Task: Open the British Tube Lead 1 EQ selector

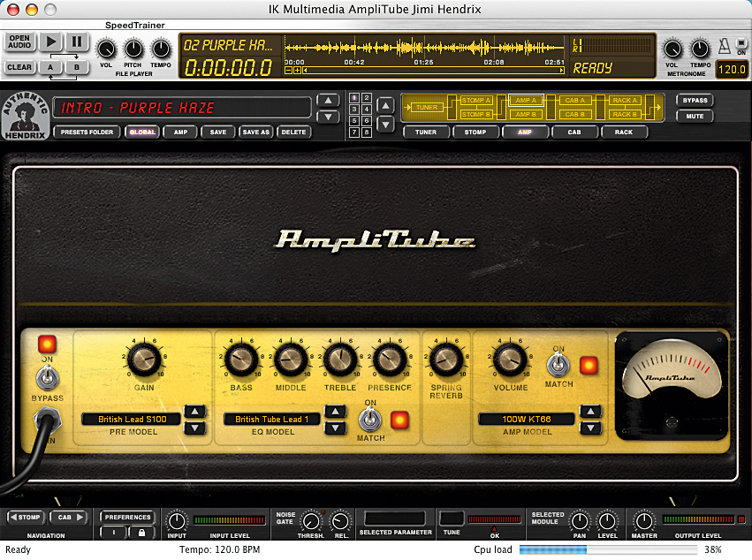Action: tap(272, 419)
